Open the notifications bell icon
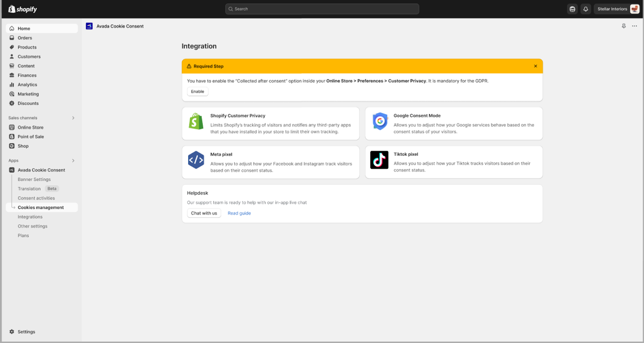Screen dimensions: 644x343 (586, 9)
